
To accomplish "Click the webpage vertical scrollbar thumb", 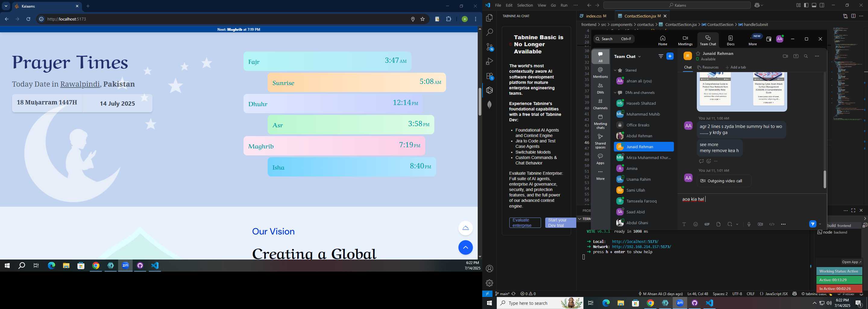I will coord(480,101).
